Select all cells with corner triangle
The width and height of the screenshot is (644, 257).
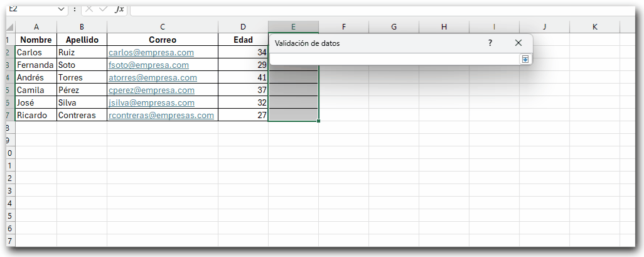(x=11, y=27)
